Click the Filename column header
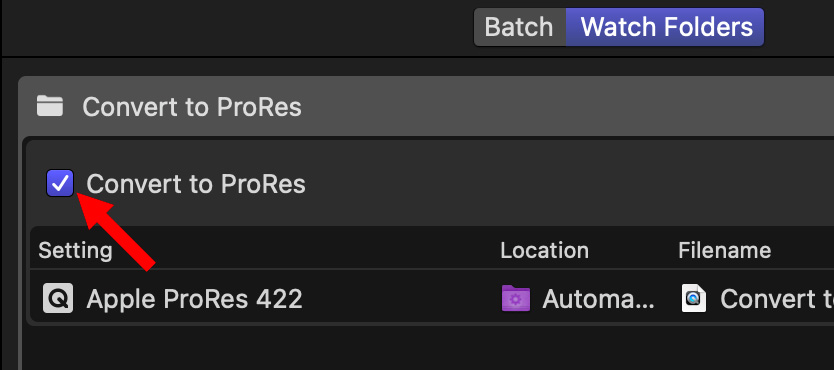 (724, 250)
